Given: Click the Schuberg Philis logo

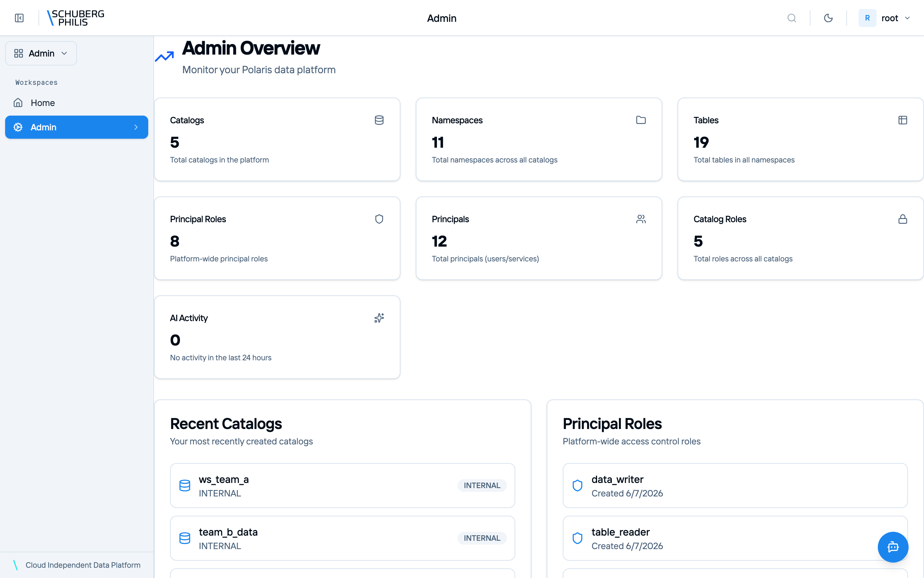Looking at the screenshot, I should click(x=75, y=18).
